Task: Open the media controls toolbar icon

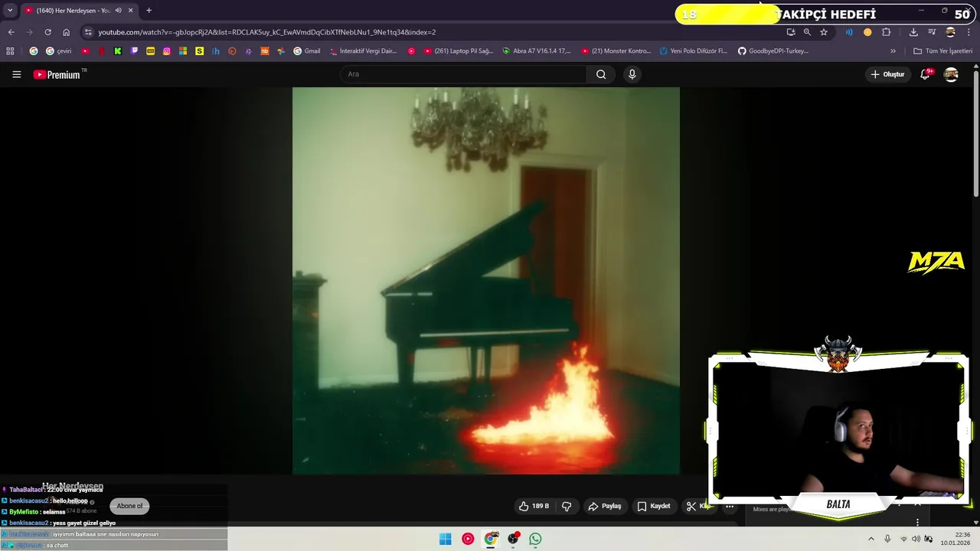Action: 932,32
